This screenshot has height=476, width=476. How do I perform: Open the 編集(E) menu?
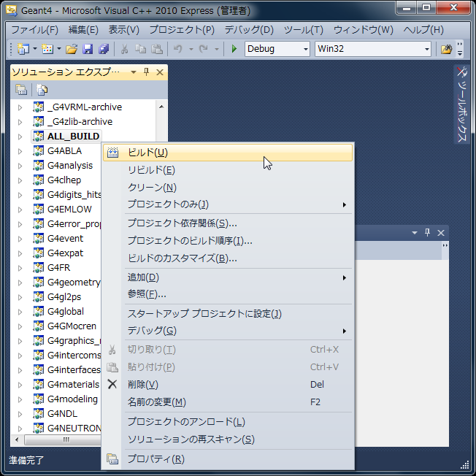[x=83, y=30]
